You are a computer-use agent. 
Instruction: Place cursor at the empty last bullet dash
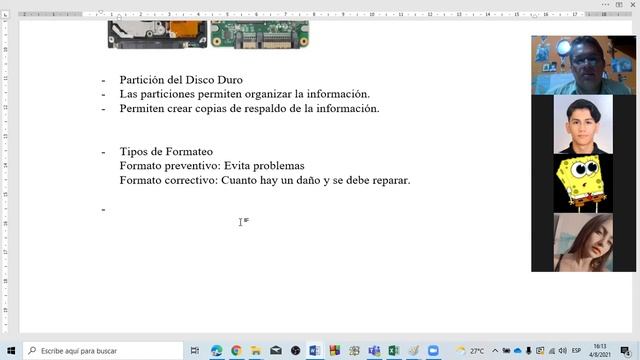103,210
